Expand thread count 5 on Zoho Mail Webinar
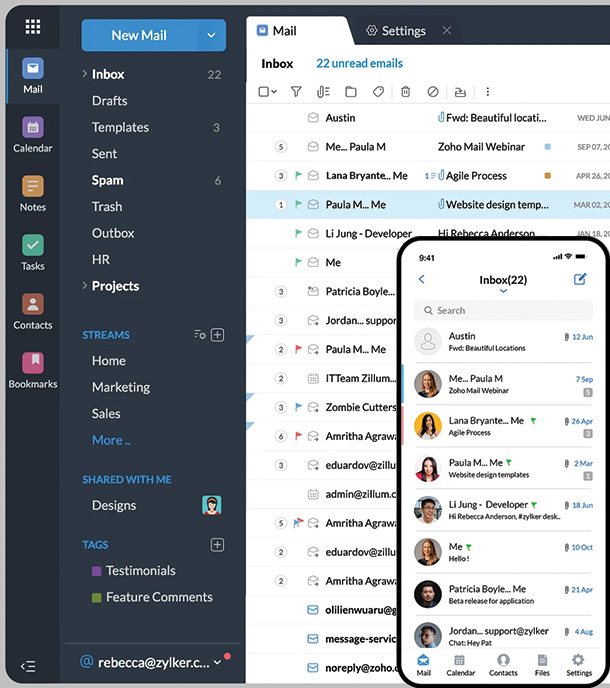This screenshot has width=610, height=688. point(281,147)
